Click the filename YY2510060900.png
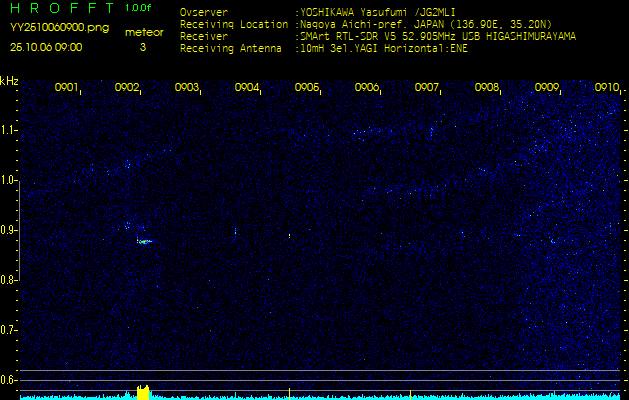This screenshot has height=400, width=629. coord(59,28)
